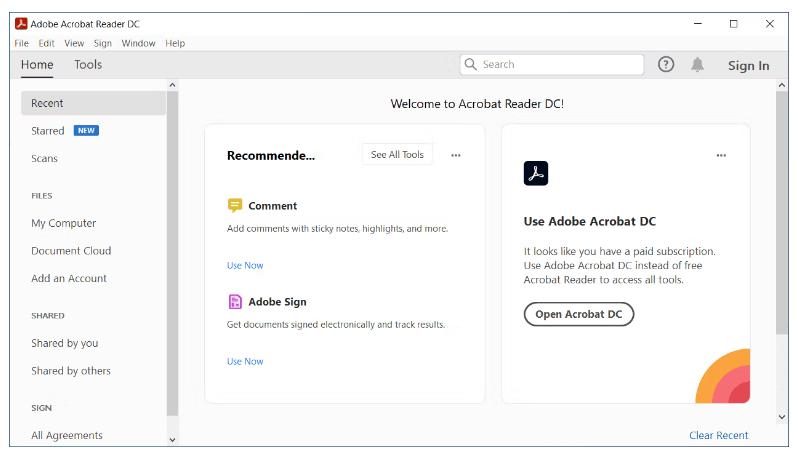Open the Sign menu
796x457 pixels.
[x=103, y=43]
